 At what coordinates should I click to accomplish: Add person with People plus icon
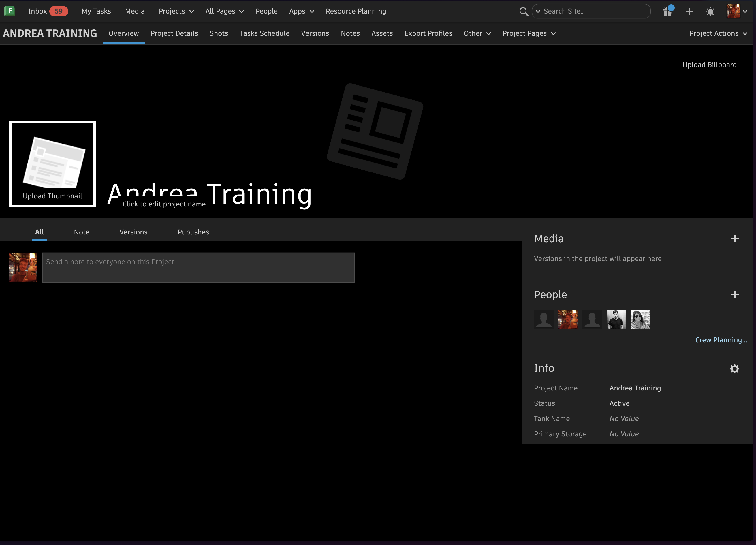(x=735, y=295)
